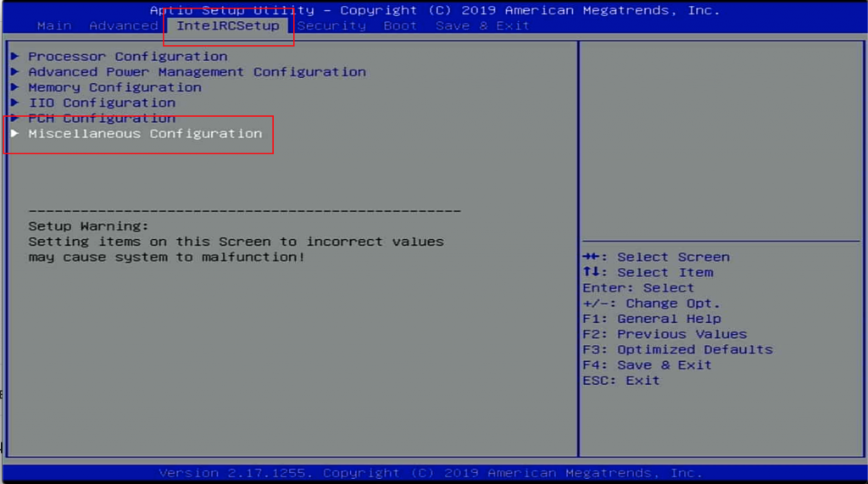Select the IntelRCSetup tab

(x=227, y=25)
